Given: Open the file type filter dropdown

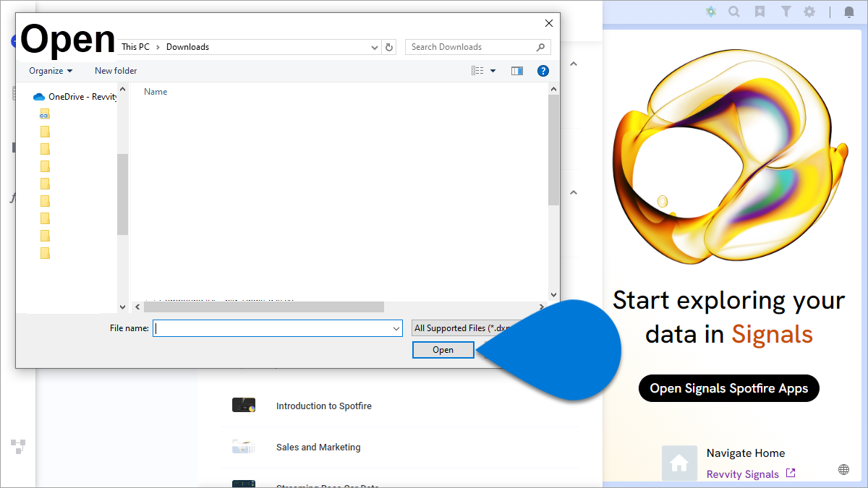Looking at the screenshot, I should point(463,328).
